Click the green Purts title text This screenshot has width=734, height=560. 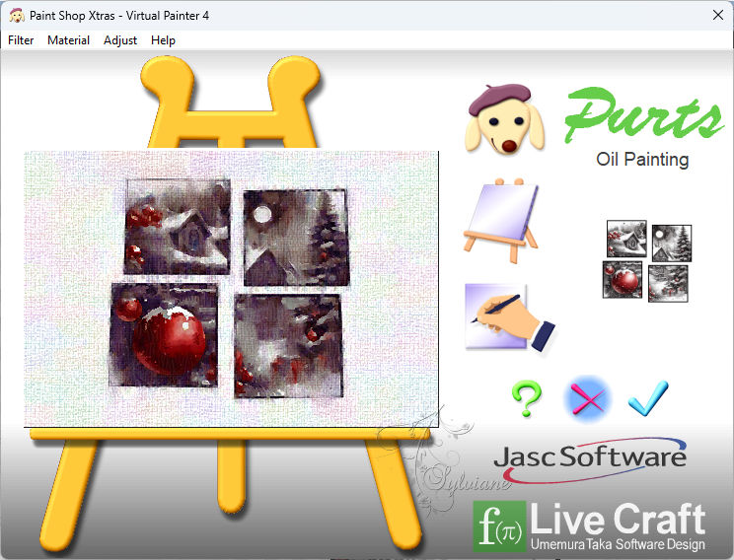pyautogui.click(x=644, y=114)
